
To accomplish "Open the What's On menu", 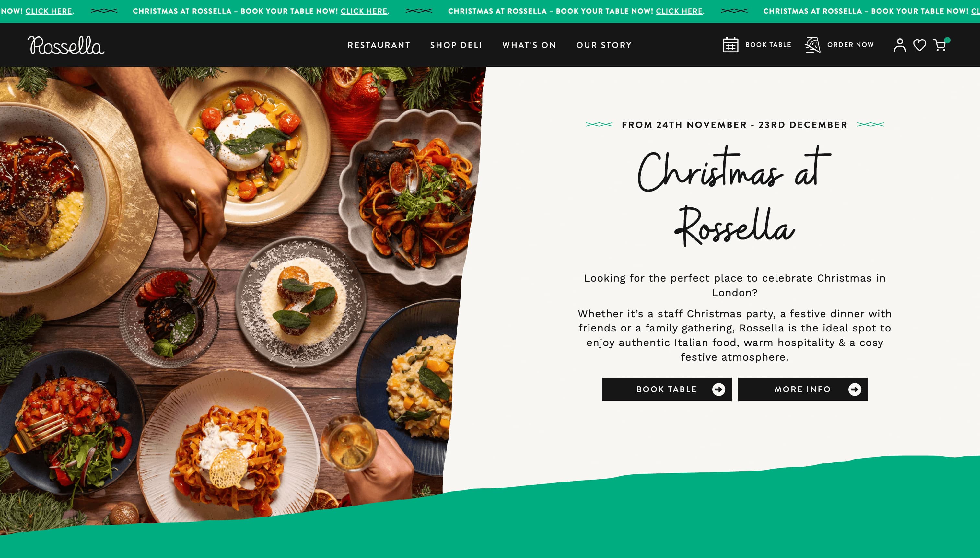I will click(529, 45).
